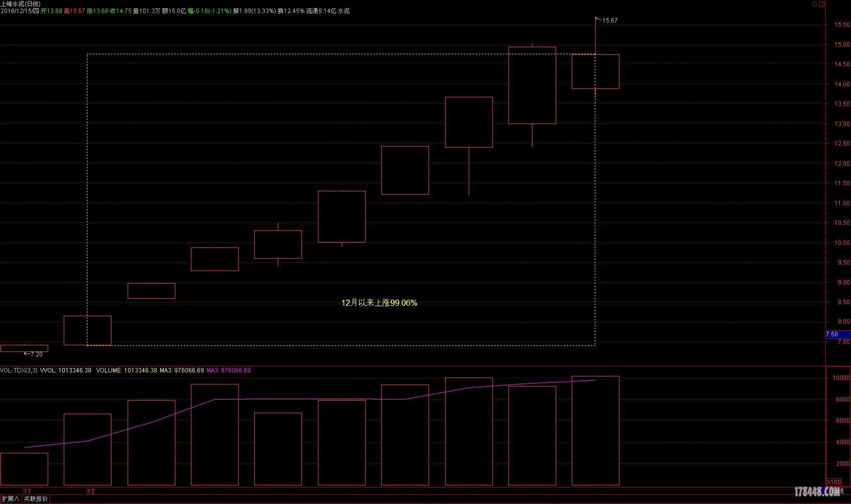Click the amplitude value 振1.99(13.33%)
Screen dimensions: 851x504
pyautogui.click(x=255, y=11)
